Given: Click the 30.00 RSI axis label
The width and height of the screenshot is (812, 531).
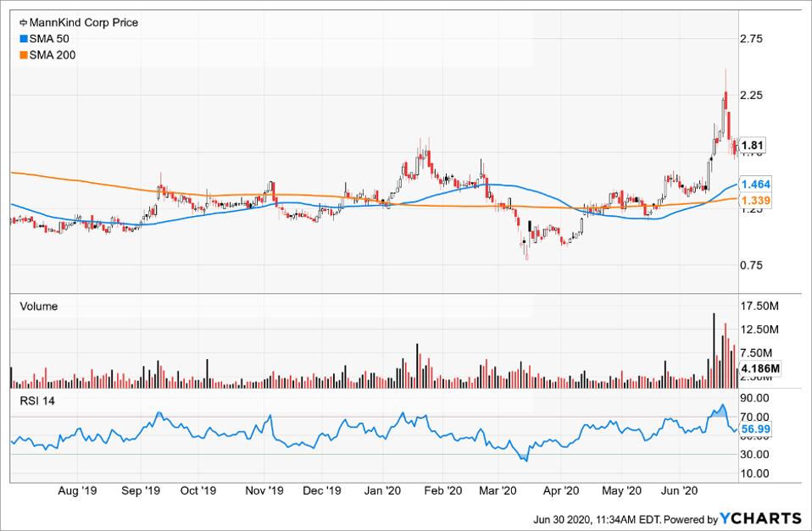Looking at the screenshot, I should point(755,455).
